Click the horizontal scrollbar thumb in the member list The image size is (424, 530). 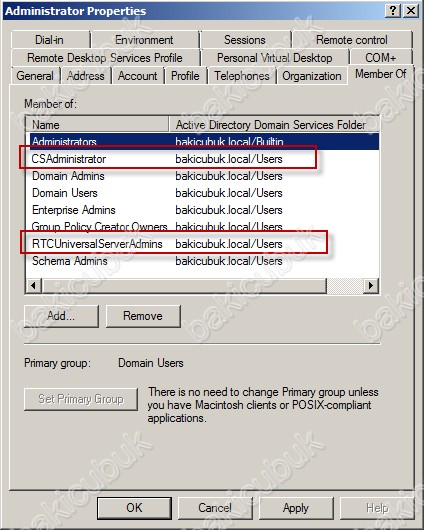point(184,286)
